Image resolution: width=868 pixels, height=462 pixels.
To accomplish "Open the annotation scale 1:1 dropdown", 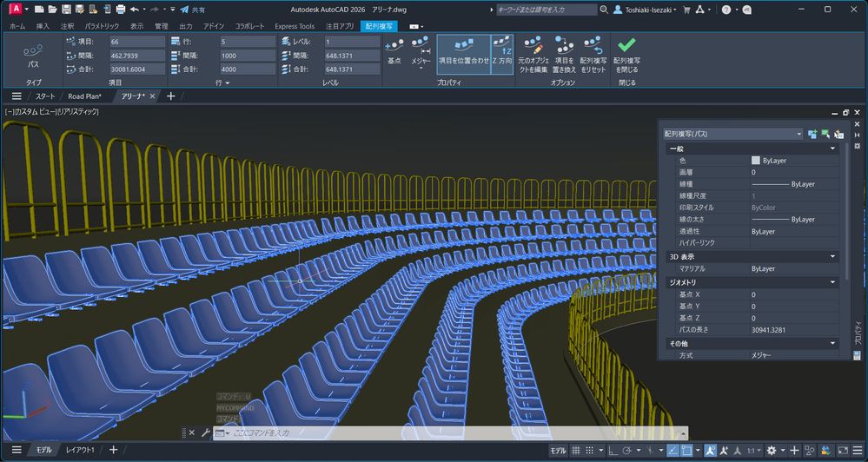I will coord(753,451).
